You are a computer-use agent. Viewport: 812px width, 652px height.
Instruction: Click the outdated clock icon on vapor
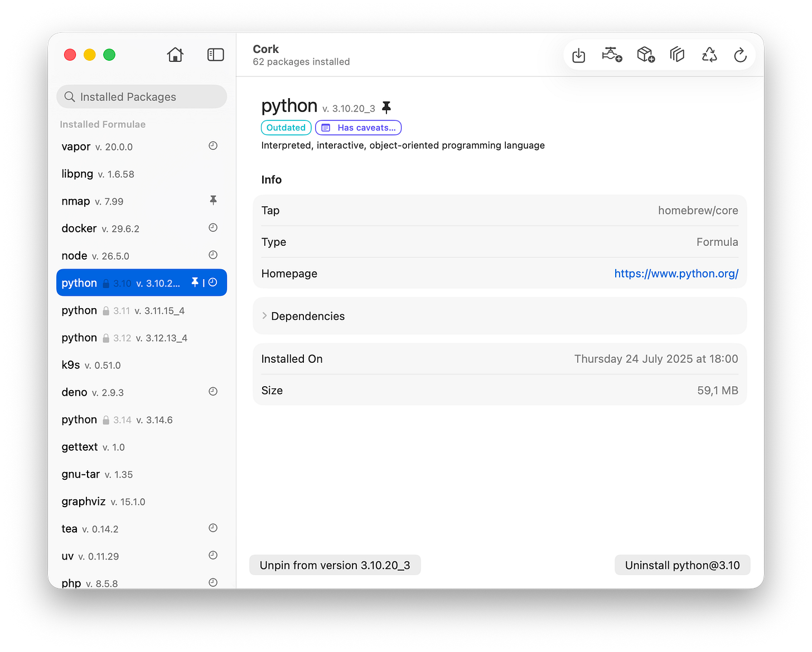tap(213, 146)
